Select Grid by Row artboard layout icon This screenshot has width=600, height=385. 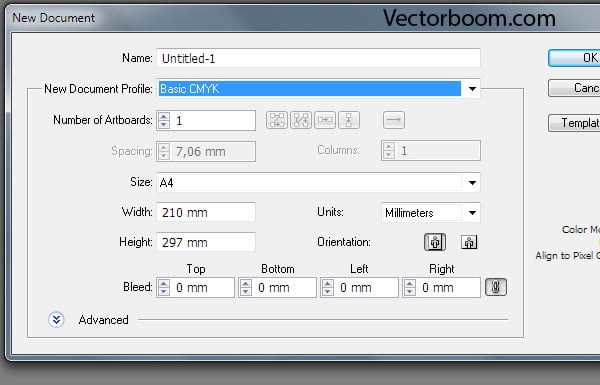pyautogui.click(x=277, y=120)
